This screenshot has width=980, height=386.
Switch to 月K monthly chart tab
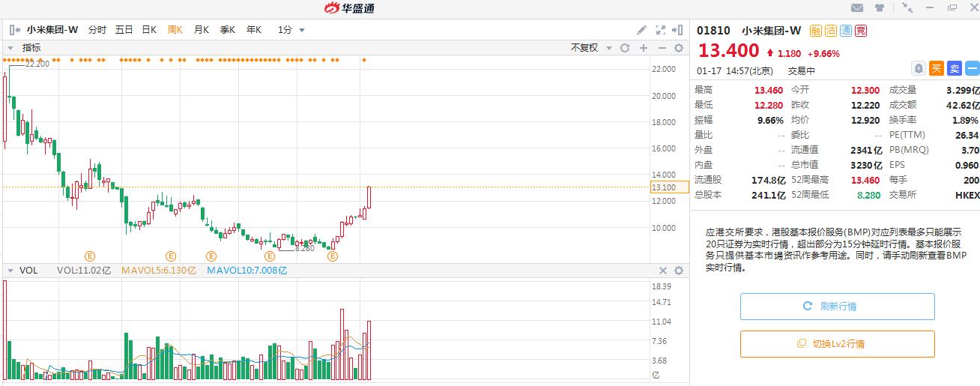(201, 30)
